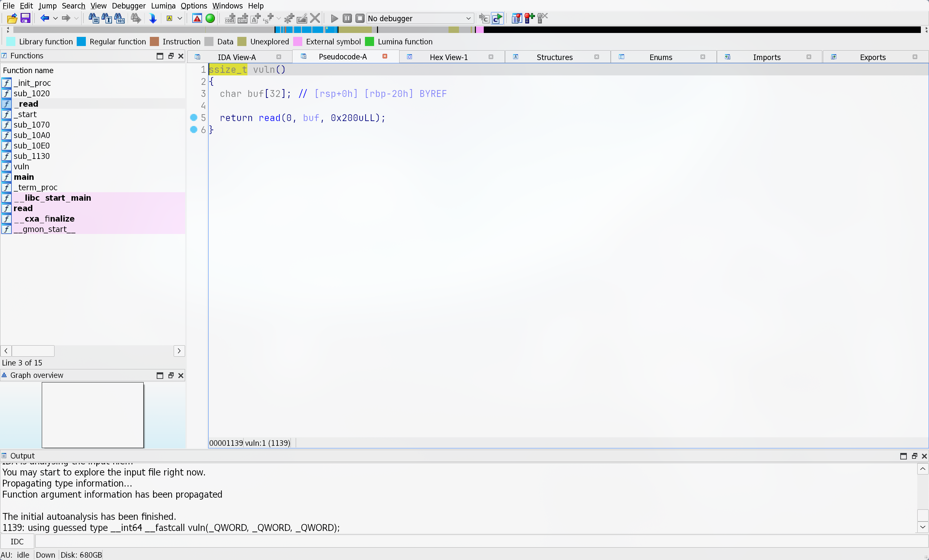Viewport: 929px width, 560px height.
Task: Open dropdown next to yellow A icon
Action: pyautogui.click(x=180, y=18)
